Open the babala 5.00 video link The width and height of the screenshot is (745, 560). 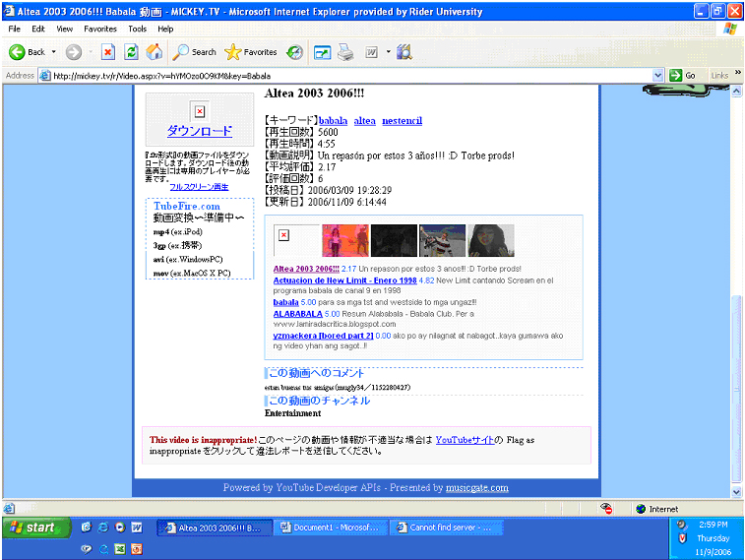(x=285, y=302)
